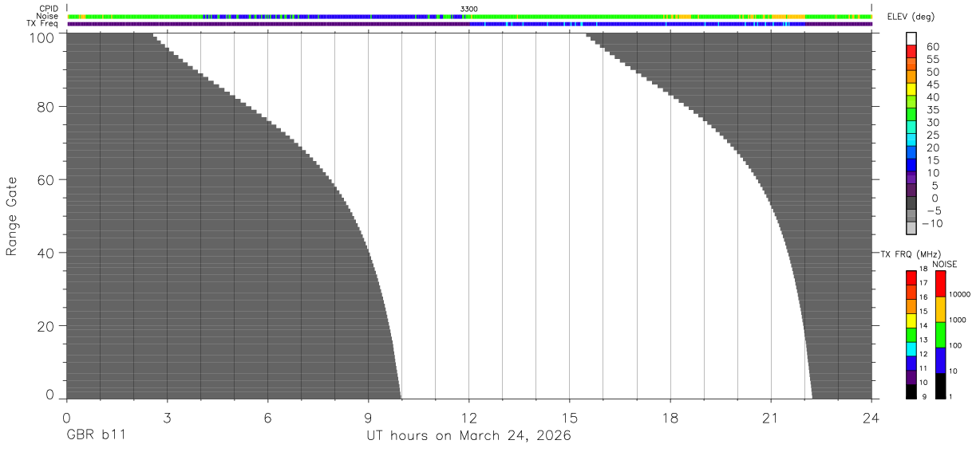Click the red segment of the TX FRQ bar
This screenshot has height=452, width=980.
click(x=911, y=278)
